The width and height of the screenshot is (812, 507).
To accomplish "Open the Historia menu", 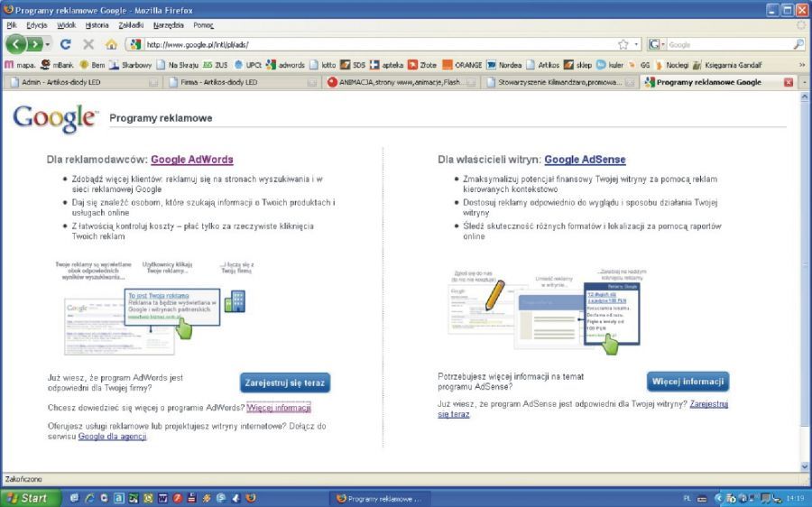I will [97, 25].
